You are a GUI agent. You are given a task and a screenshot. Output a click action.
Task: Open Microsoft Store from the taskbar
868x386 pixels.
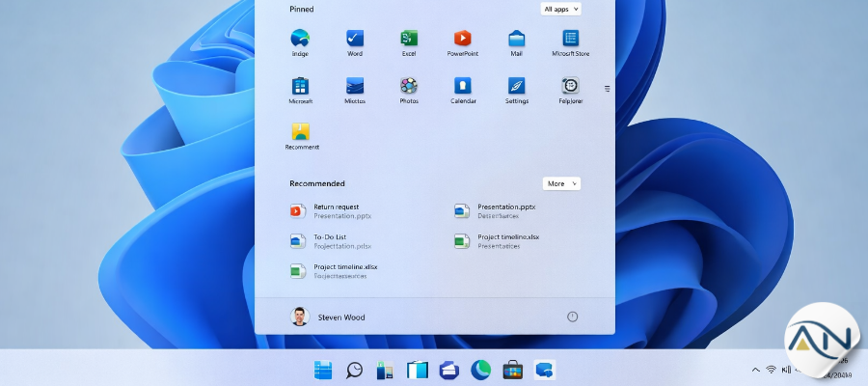tap(513, 370)
